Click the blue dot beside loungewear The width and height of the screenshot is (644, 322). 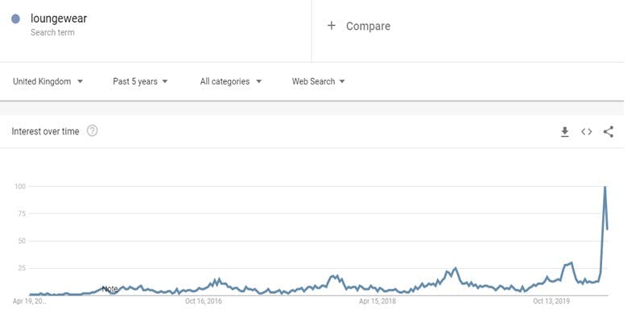(16, 19)
